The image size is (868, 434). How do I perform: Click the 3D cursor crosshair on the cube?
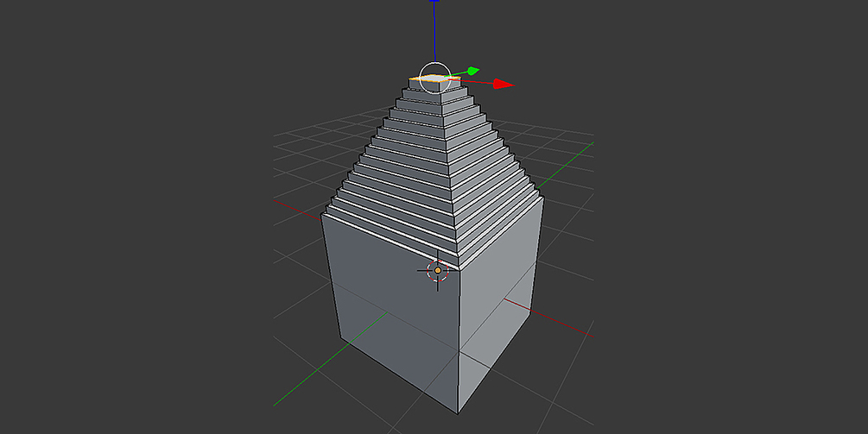click(x=438, y=270)
